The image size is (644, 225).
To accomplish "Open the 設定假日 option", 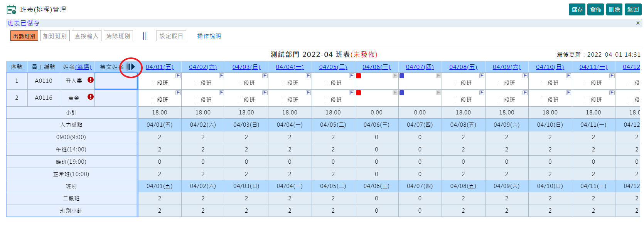I will click(171, 36).
